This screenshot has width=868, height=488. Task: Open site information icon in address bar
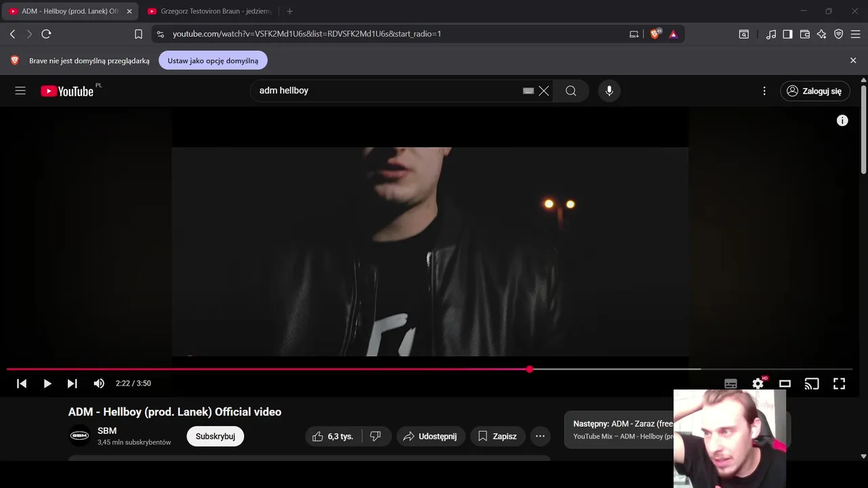159,34
